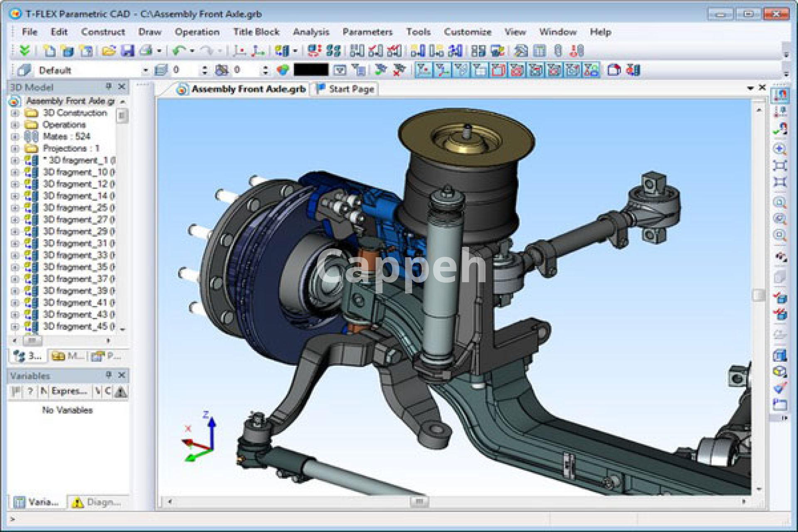Open the Default layer dropdown
The width and height of the screenshot is (798, 532).
[145, 70]
